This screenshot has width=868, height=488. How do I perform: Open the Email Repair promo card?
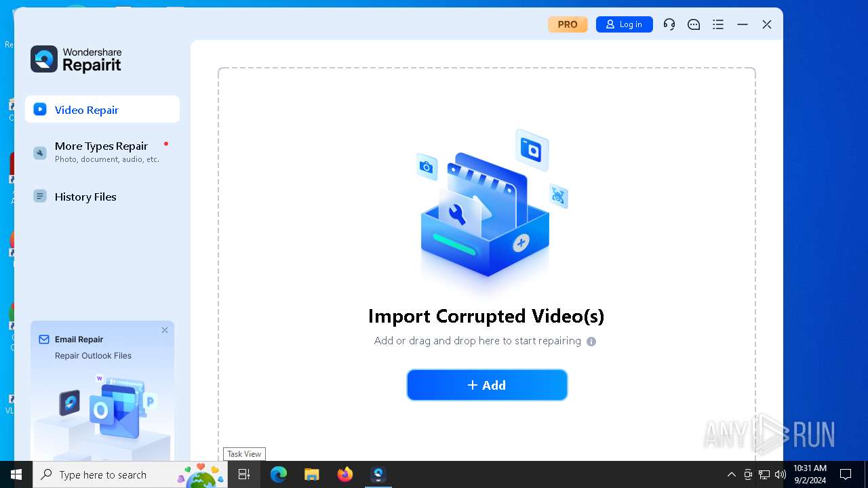[x=102, y=391]
